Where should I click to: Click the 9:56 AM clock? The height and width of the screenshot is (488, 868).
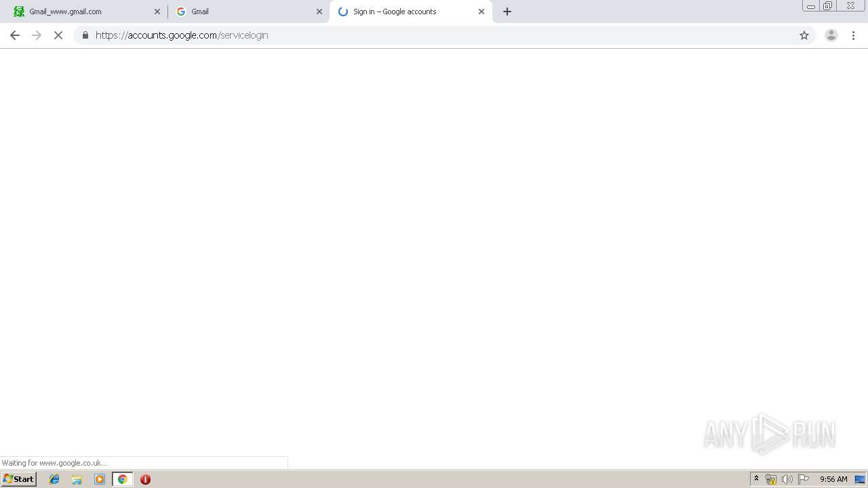coord(833,479)
